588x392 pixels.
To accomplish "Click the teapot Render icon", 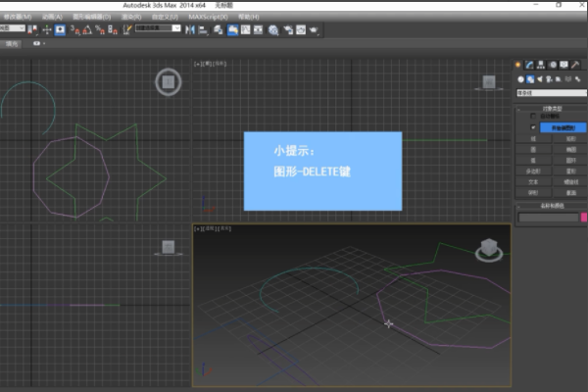I will [315, 29].
